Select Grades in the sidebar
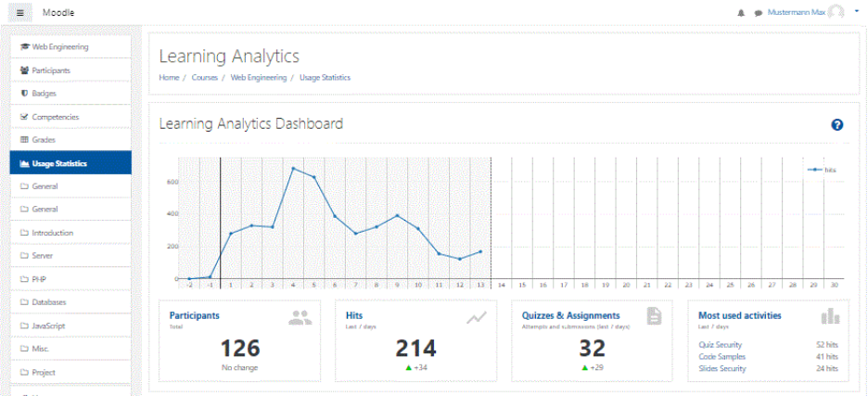This screenshot has width=868, height=396. point(44,140)
